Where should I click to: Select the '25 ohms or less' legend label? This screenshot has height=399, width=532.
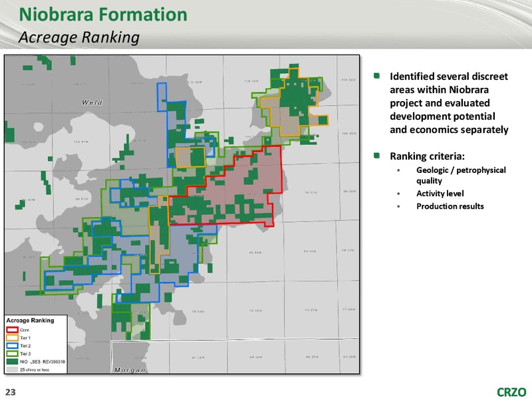pos(35,370)
